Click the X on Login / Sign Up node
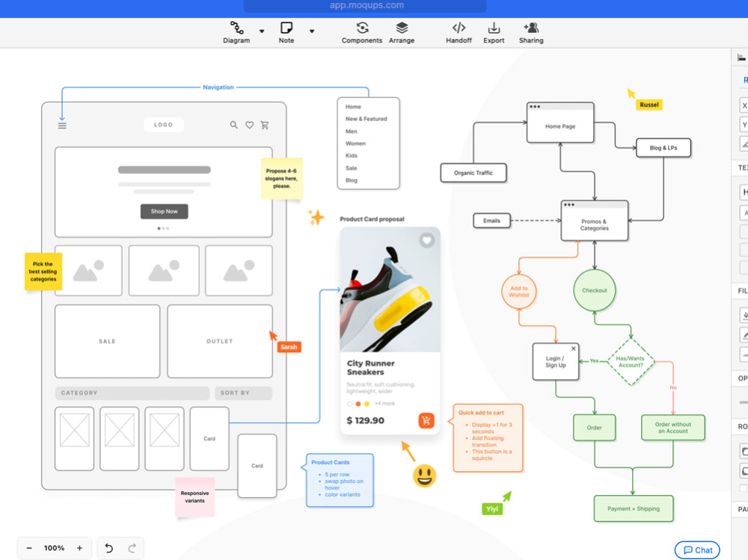The width and height of the screenshot is (748, 560). [574, 348]
